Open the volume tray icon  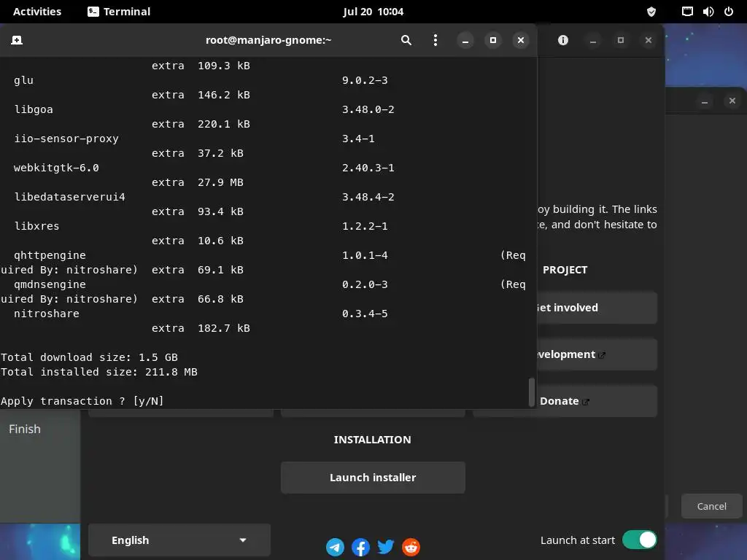pos(708,12)
